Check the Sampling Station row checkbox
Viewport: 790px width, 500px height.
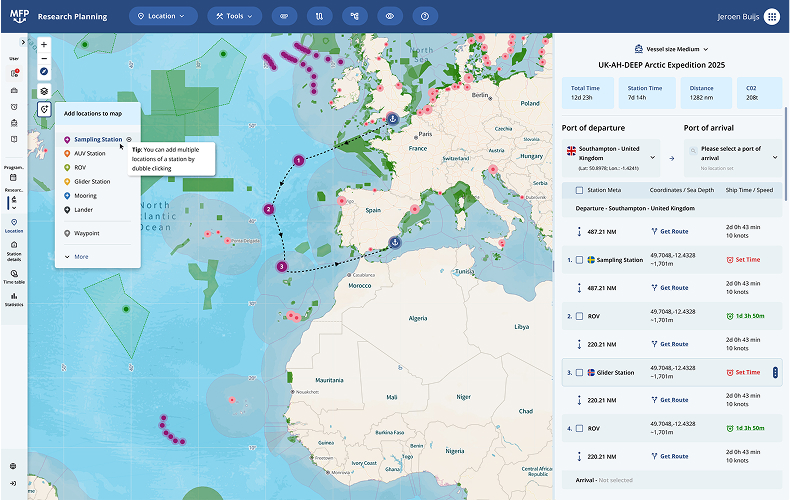click(x=580, y=260)
